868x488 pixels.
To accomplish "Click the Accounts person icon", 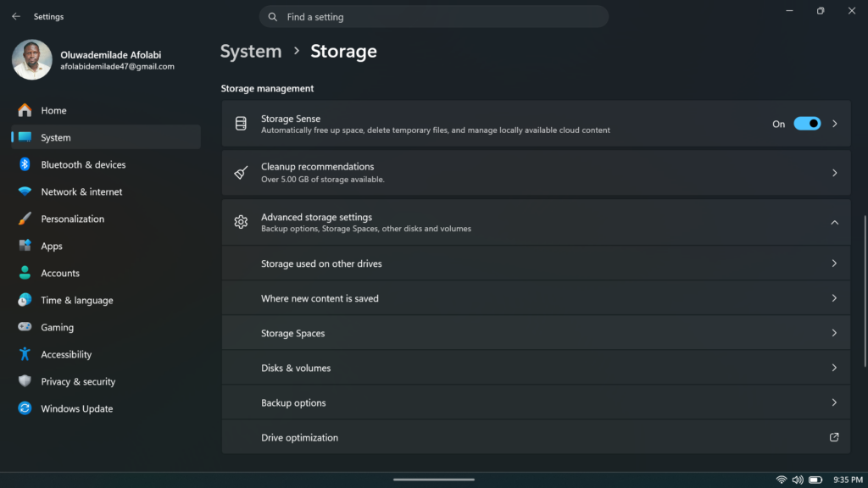I will pos(25,273).
